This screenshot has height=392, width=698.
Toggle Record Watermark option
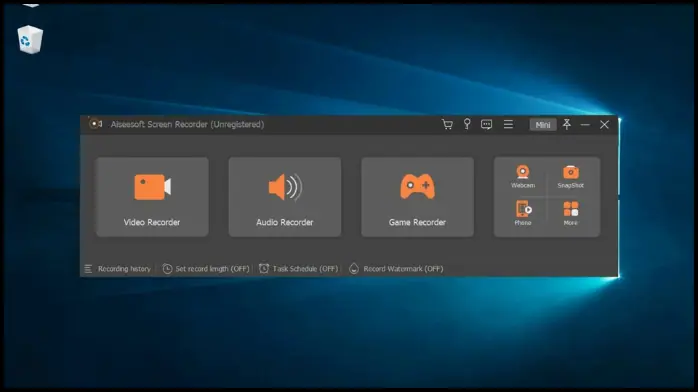pyautogui.click(x=396, y=269)
